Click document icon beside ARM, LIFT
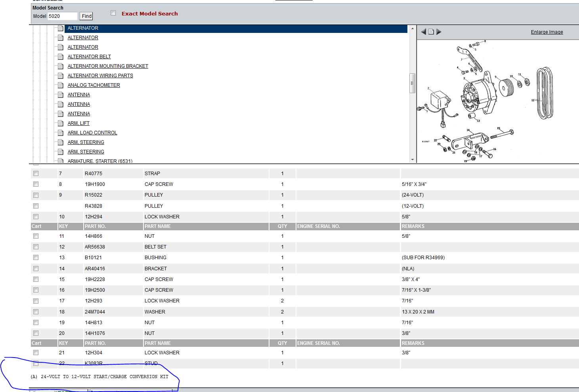 pos(61,123)
